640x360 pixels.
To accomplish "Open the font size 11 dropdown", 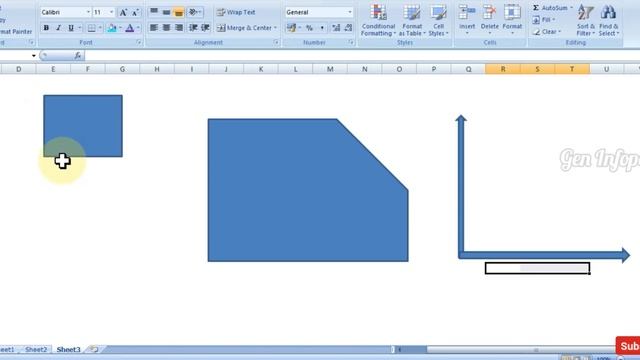I will (x=111, y=12).
